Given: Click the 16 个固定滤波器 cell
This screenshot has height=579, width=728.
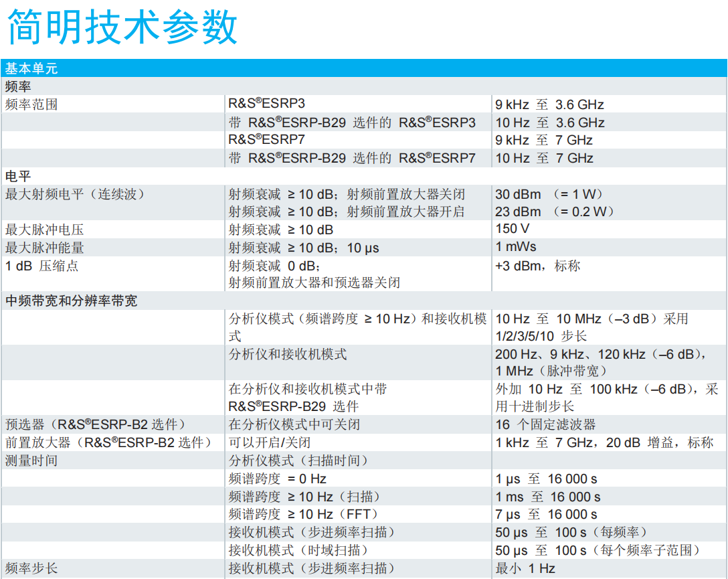Looking at the screenshot, I should point(545,425).
